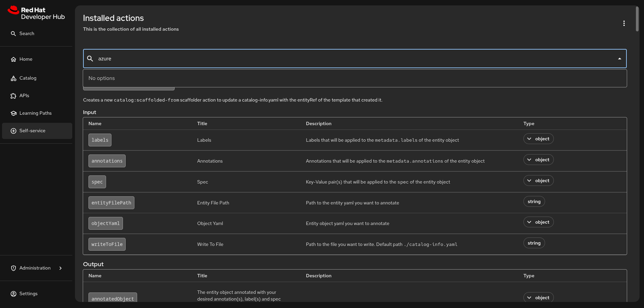Click the page vertical scrollbar
This screenshot has height=308, width=644.
637,19
